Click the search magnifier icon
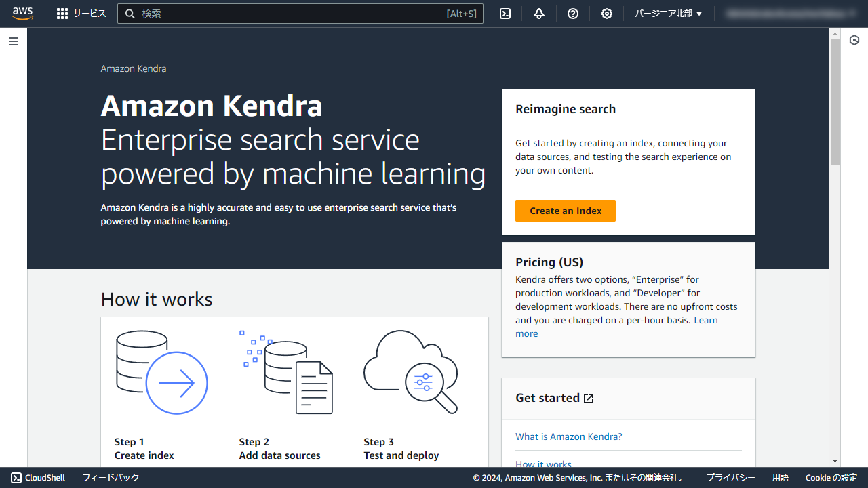 (130, 14)
